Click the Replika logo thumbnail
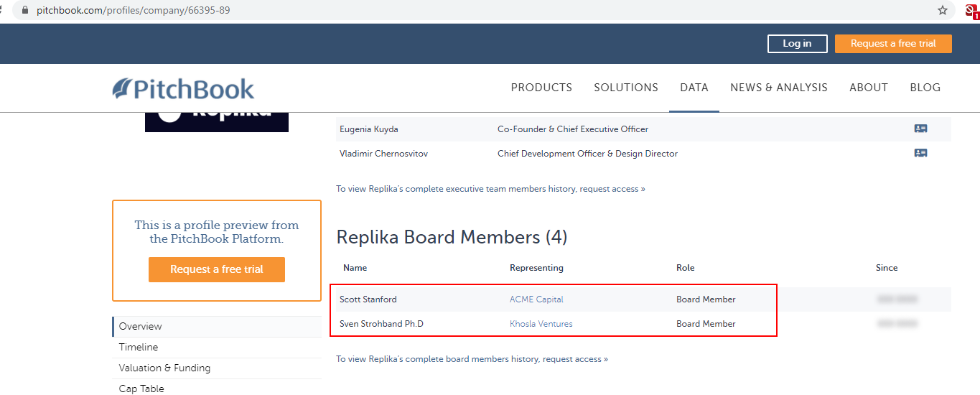 217,122
